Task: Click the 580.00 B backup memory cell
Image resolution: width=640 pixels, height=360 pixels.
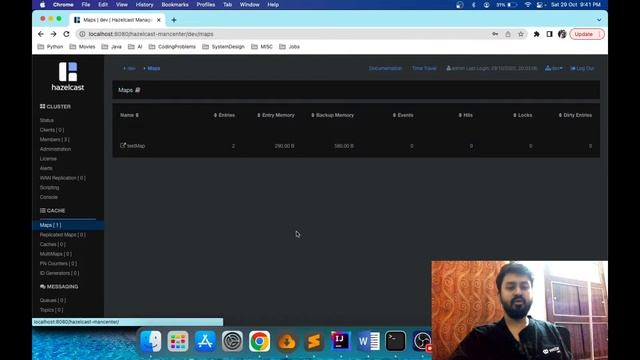Action: click(344, 146)
